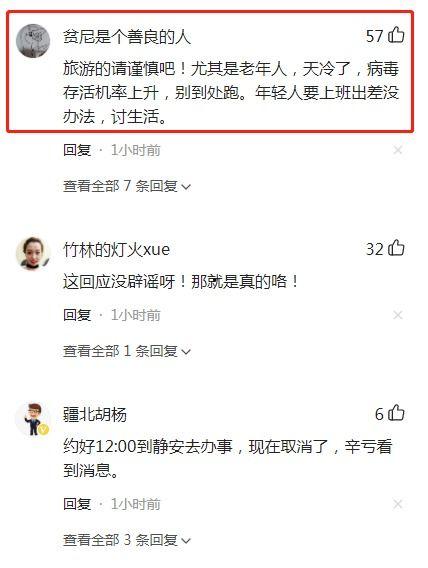
Task: Open username 竹林的灯火xue profile
Action: click(x=116, y=250)
